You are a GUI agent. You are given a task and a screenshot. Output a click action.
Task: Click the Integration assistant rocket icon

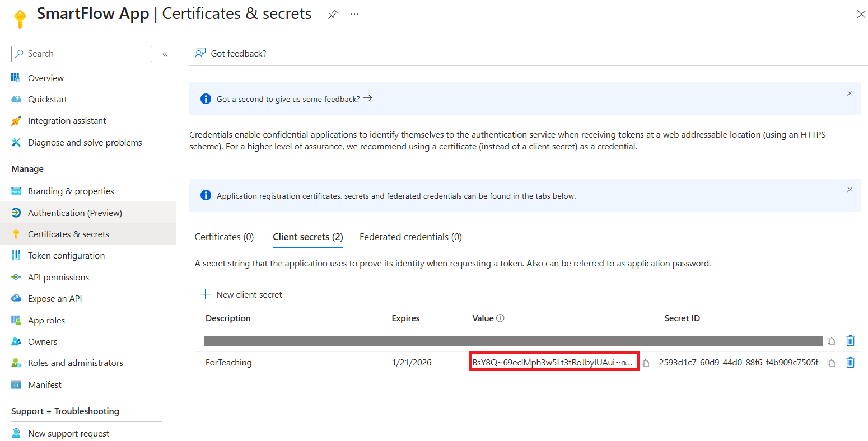(16, 120)
